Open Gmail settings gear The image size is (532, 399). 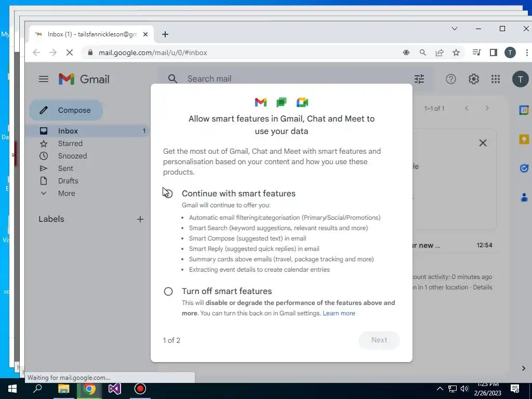474,79
